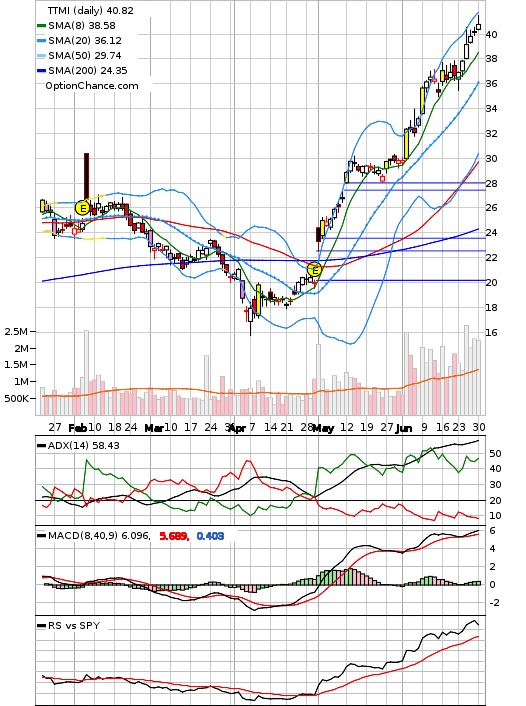Click the tall dark February price spike

tap(86, 178)
